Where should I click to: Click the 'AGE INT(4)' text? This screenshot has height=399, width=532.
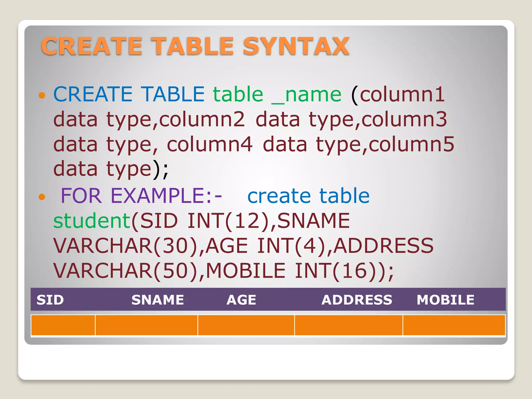click(x=266, y=246)
